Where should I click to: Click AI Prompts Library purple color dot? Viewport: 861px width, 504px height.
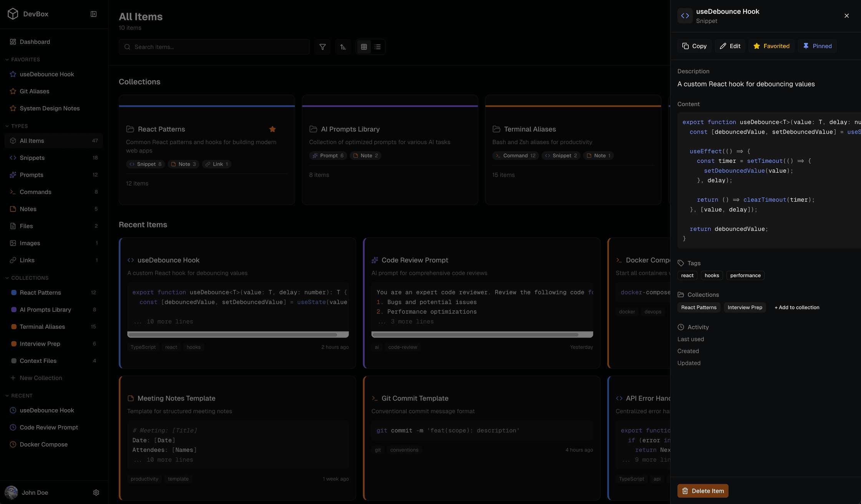pos(14,309)
